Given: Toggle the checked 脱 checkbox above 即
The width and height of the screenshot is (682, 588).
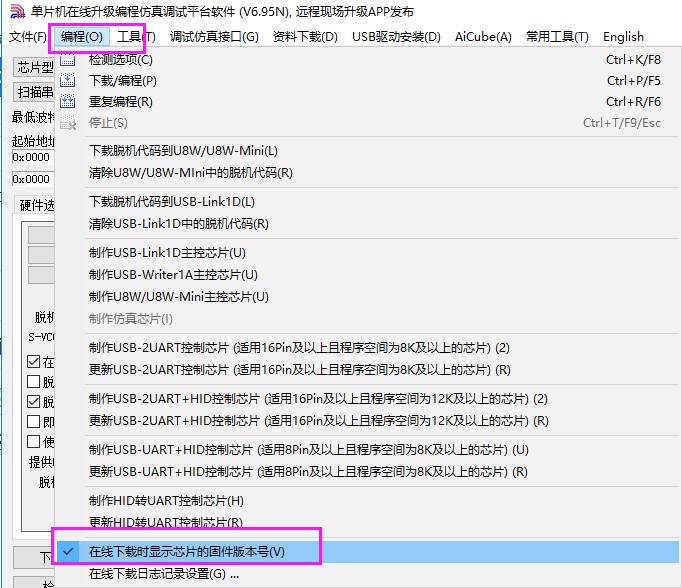Looking at the screenshot, I should pos(33,401).
